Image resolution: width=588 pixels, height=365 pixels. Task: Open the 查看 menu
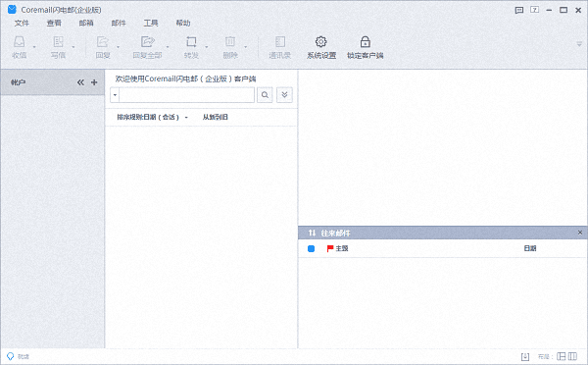pos(54,23)
